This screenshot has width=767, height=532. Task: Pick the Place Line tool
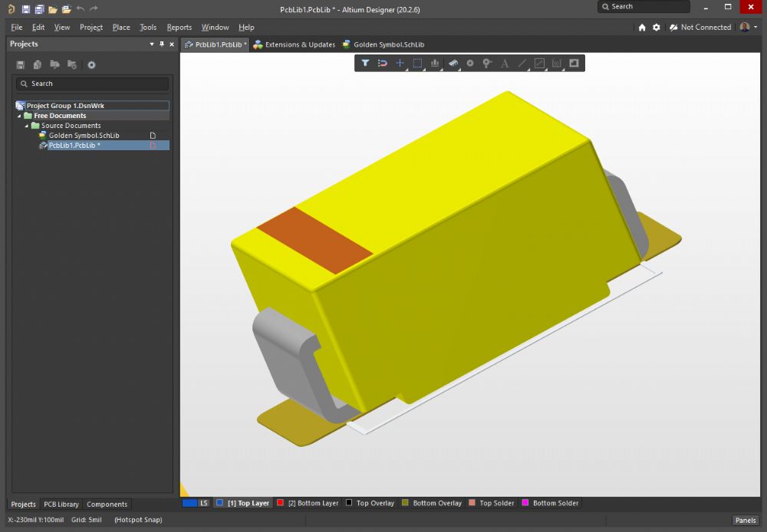522,63
